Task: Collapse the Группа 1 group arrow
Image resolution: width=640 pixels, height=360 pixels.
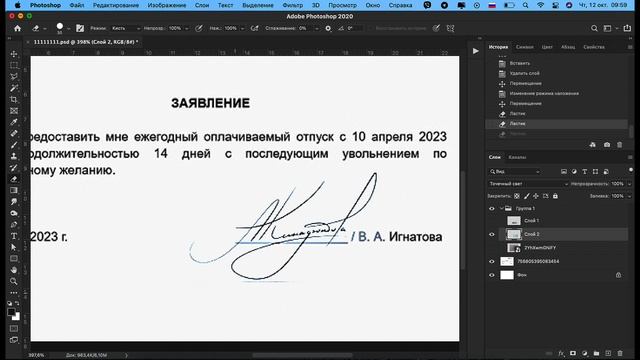Action: point(501,208)
